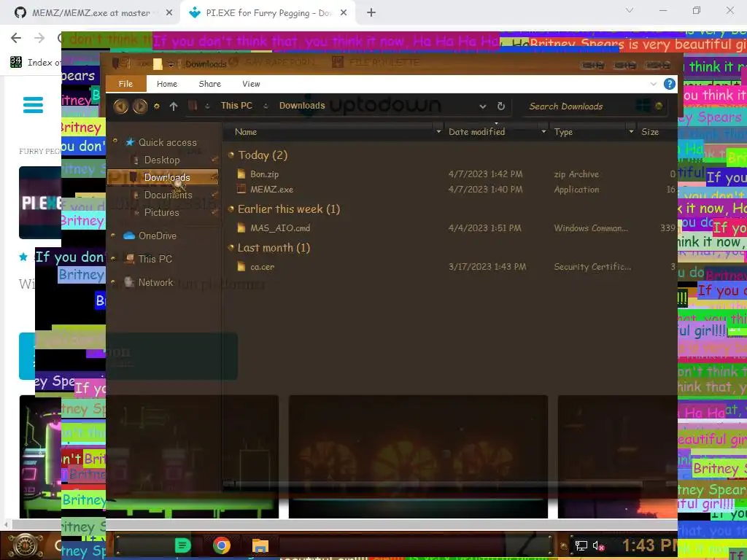Image resolution: width=747 pixels, height=560 pixels.
Task: Go forward in the Chrome browser
Action: click(39, 38)
